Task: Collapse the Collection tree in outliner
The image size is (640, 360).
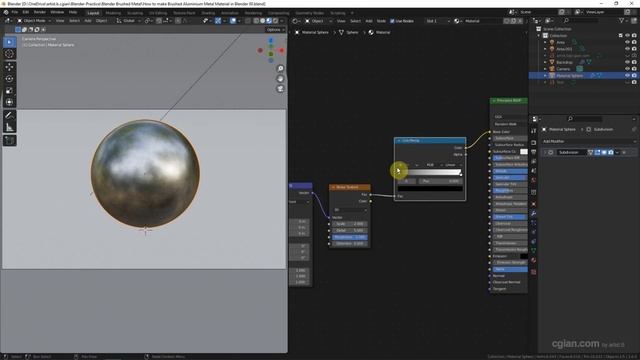Action: coord(539,36)
